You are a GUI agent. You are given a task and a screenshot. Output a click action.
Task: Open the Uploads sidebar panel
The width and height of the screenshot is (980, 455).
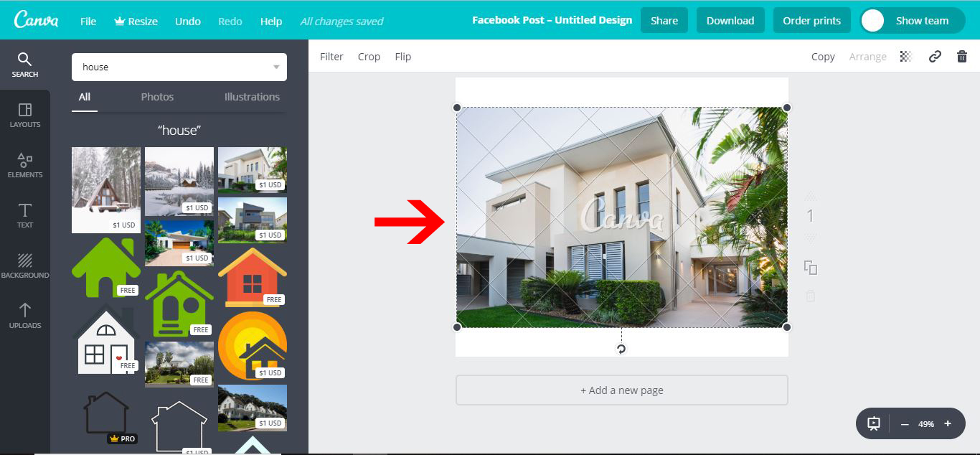pyautogui.click(x=25, y=316)
